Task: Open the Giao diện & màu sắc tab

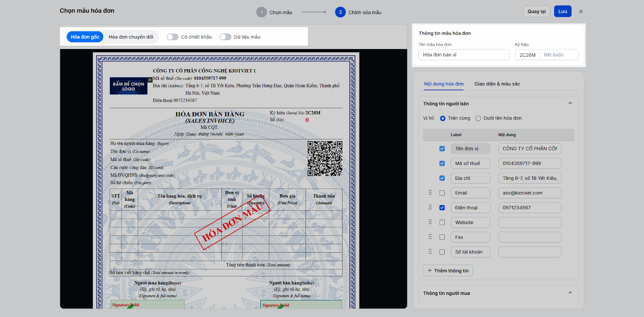Action: tap(497, 84)
